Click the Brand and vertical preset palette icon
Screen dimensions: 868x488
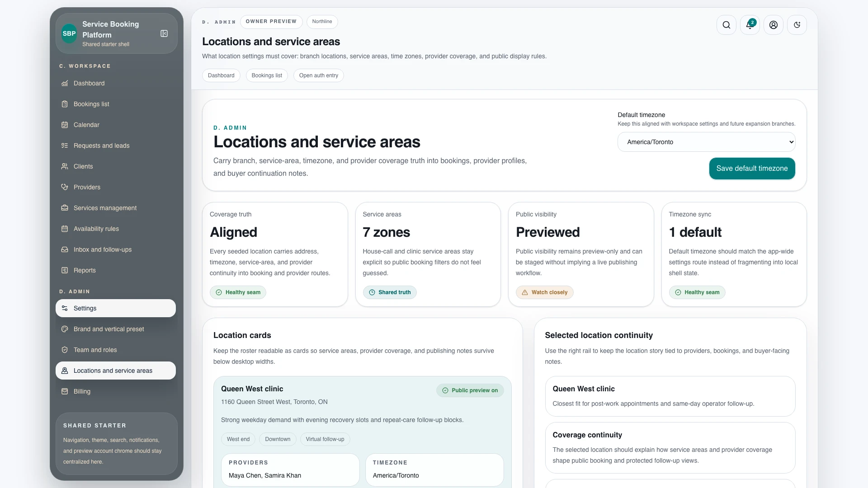tap(65, 329)
